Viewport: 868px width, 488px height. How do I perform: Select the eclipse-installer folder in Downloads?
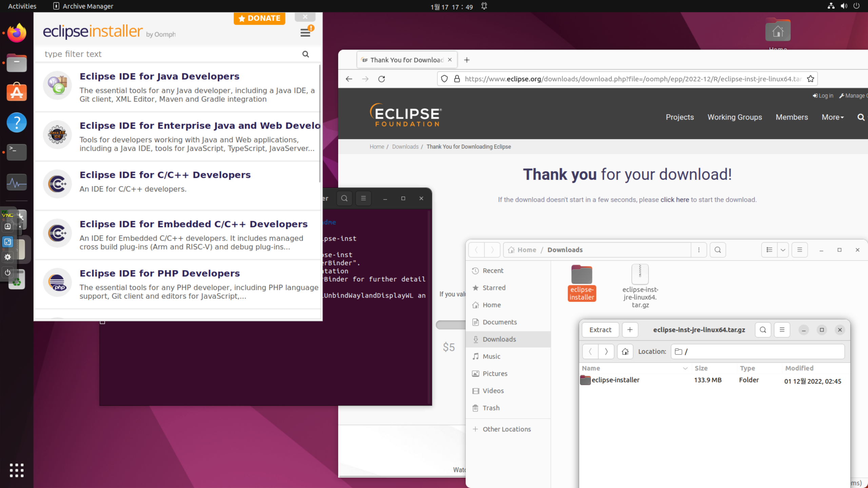click(x=582, y=283)
